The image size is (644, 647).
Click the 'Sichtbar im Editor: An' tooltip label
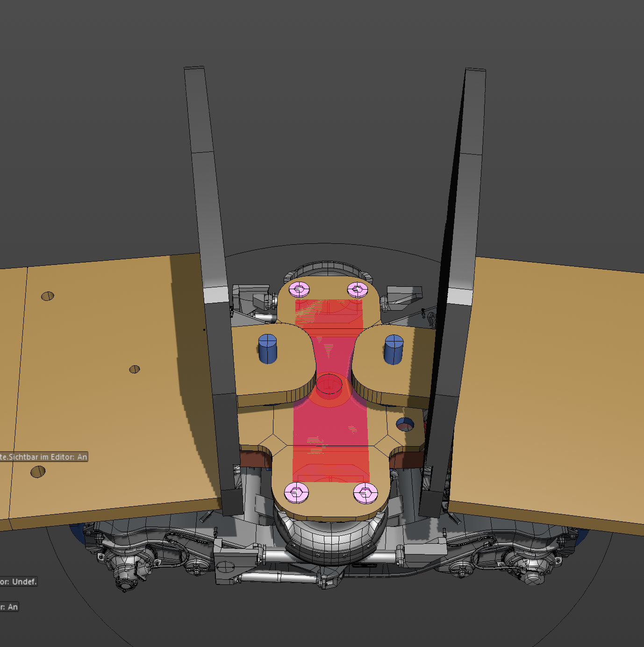[x=44, y=457]
